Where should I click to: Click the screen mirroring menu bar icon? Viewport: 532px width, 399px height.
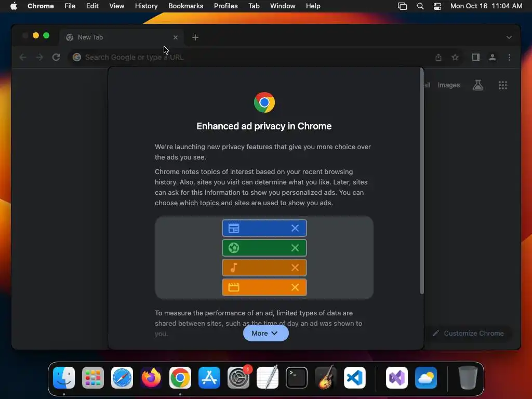402,6
